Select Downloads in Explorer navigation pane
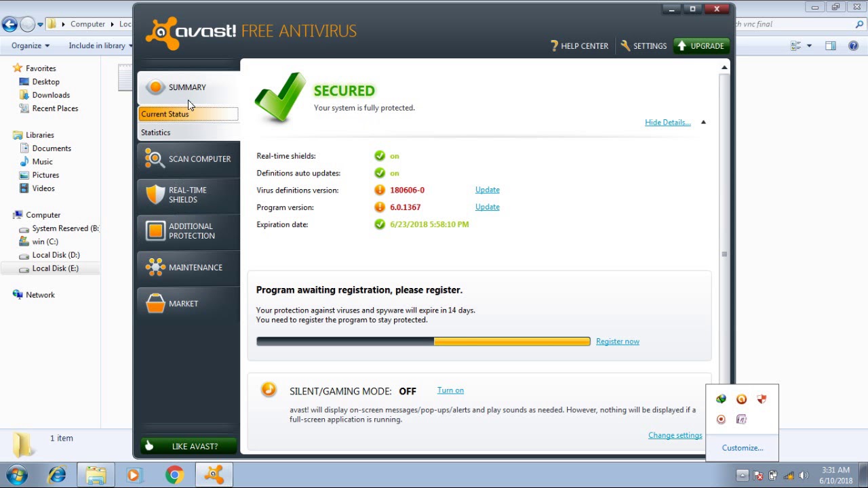 point(51,95)
